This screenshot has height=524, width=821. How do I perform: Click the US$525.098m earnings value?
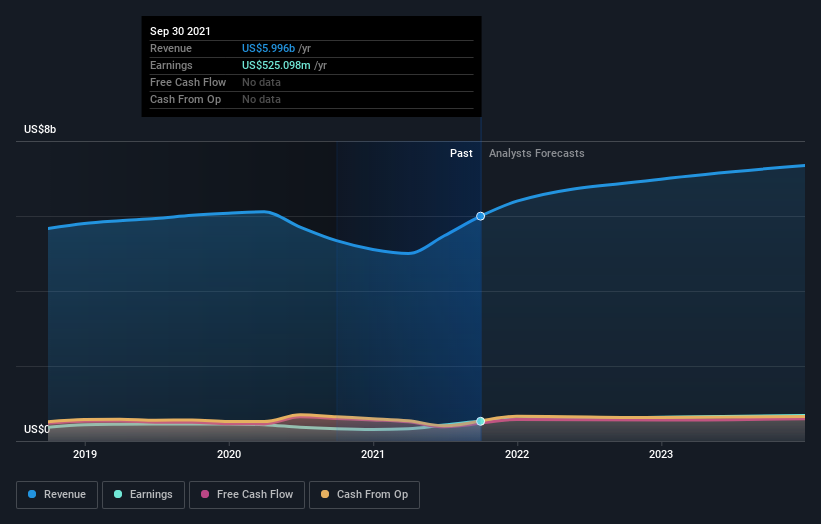pyautogui.click(x=276, y=65)
